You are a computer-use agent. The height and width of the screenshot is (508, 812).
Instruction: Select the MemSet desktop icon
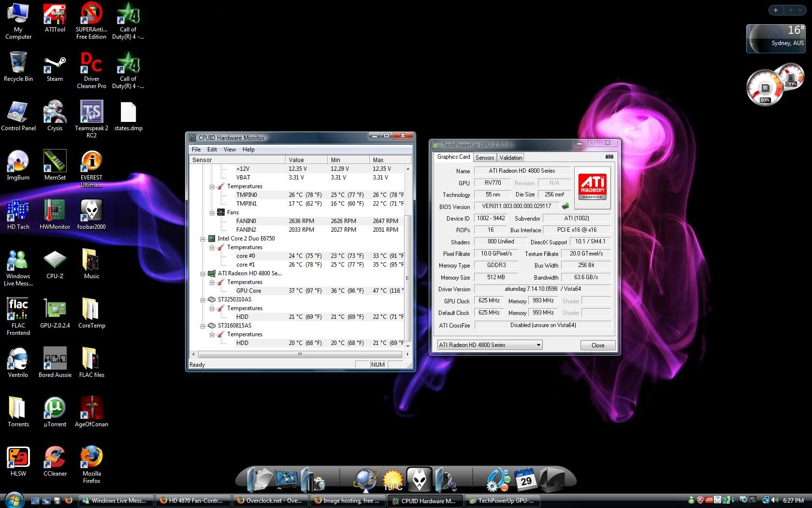(x=55, y=165)
